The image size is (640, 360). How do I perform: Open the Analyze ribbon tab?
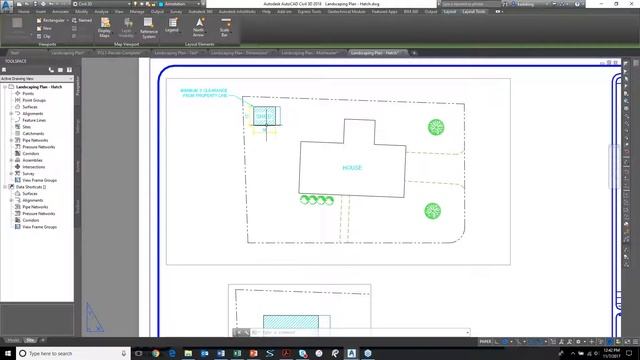[x=101, y=11]
